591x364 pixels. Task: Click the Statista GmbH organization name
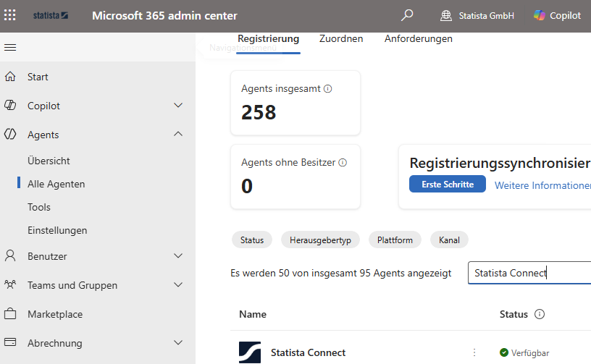486,15
